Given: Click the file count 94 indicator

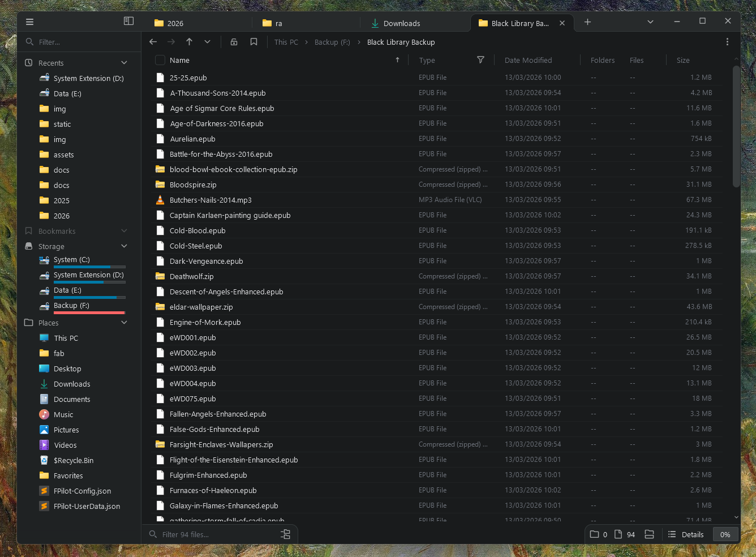Looking at the screenshot, I should (x=625, y=534).
